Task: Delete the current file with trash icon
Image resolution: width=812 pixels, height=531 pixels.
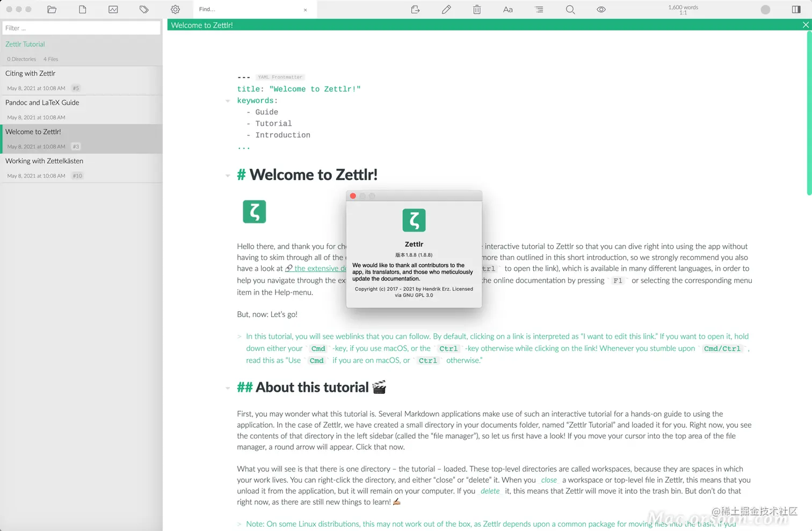Action: (x=477, y=9)
